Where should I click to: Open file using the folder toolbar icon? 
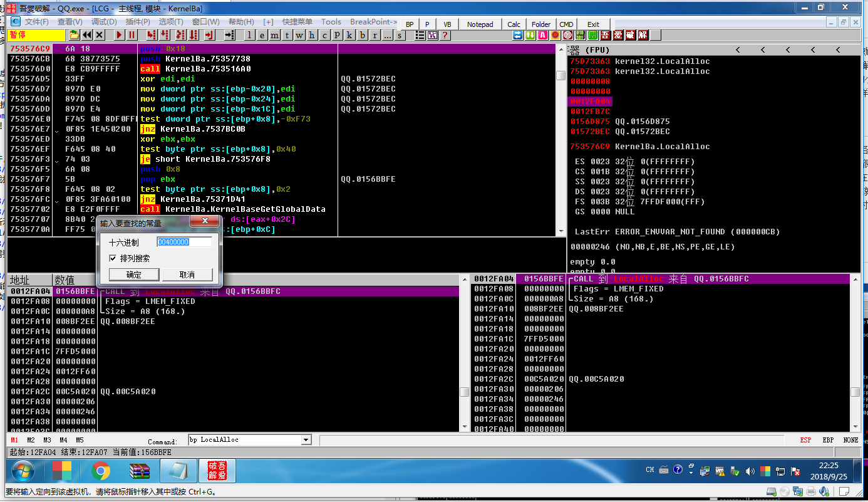(74, 35)
